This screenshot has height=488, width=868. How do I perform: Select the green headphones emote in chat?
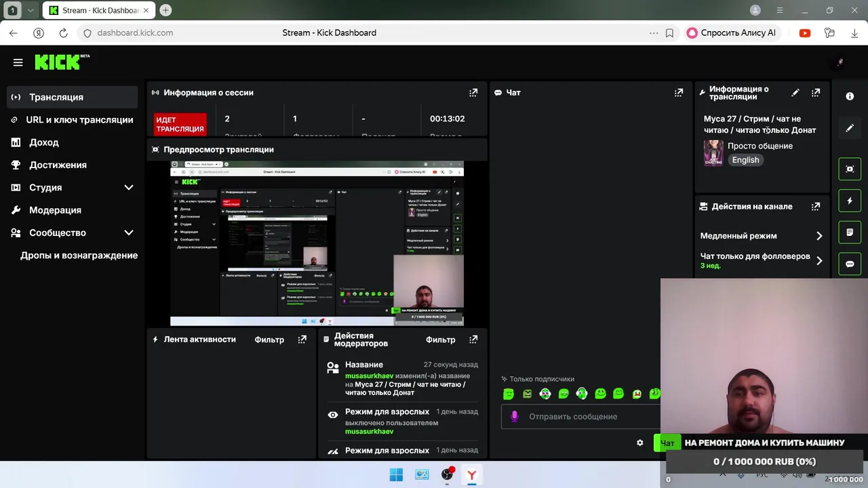pos(581,394)
